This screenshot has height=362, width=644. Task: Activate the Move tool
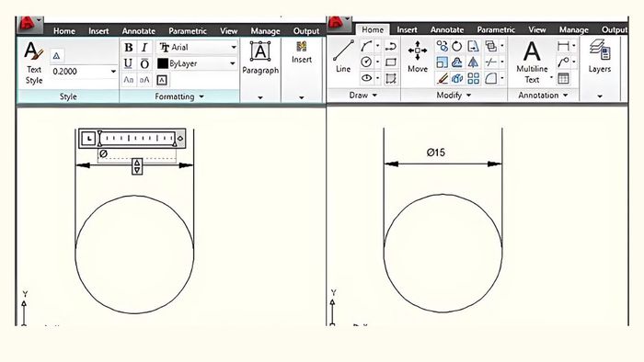point(418,57)
